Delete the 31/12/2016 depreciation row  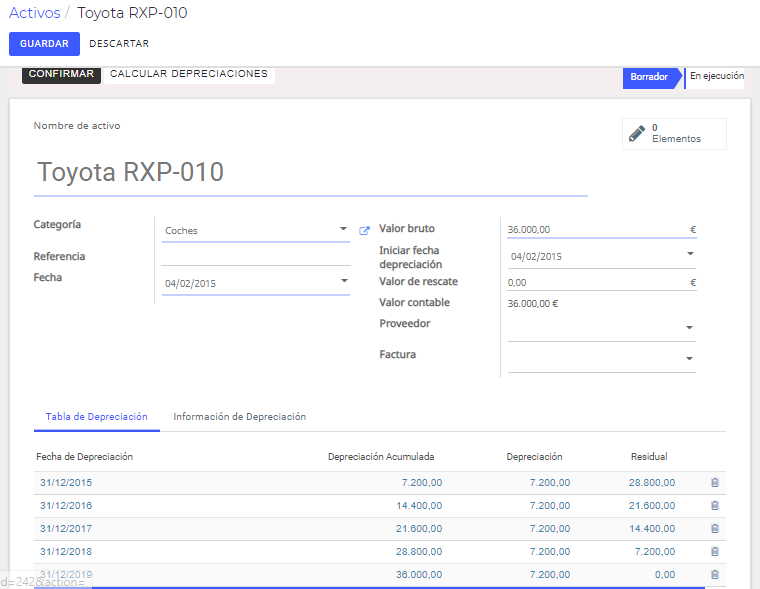click(714, 506)
